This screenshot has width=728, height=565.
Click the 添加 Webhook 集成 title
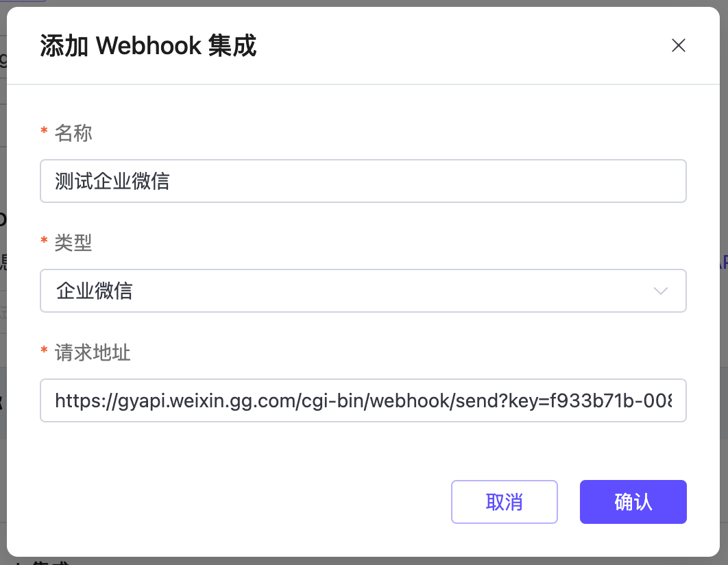[148, 46]
